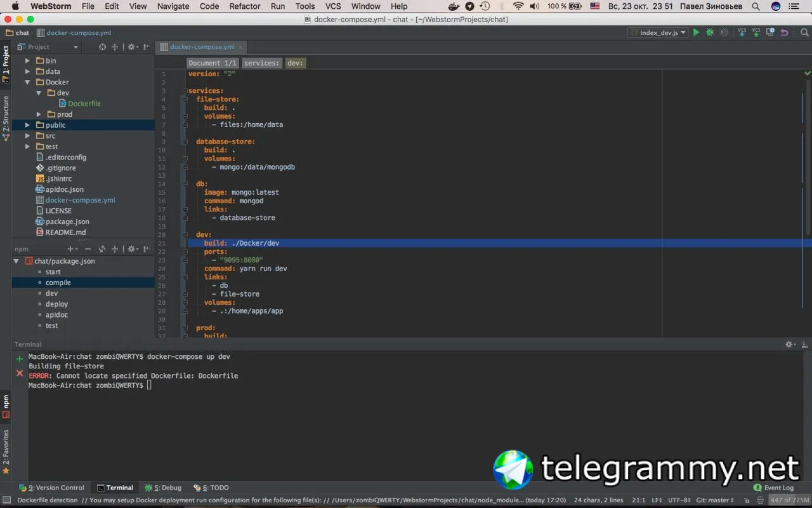
Task: Open the 6: TODO tool tab
Action: 211,488
